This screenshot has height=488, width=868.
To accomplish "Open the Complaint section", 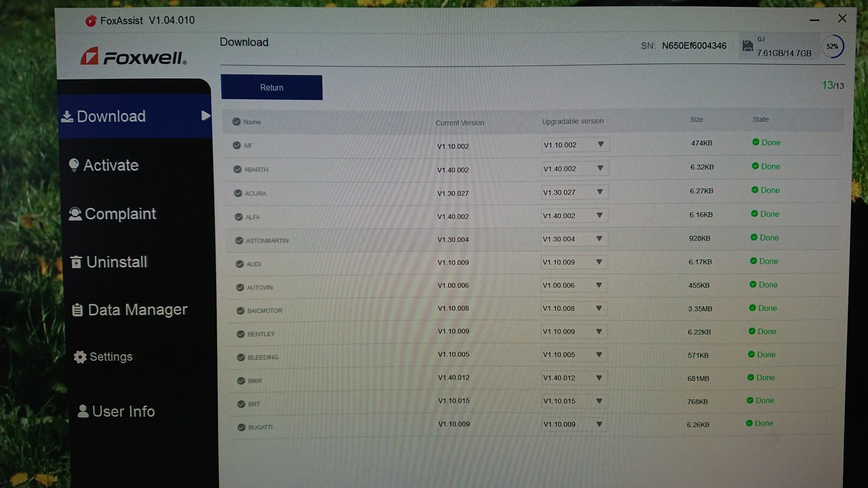I will [x=113, y=214].
